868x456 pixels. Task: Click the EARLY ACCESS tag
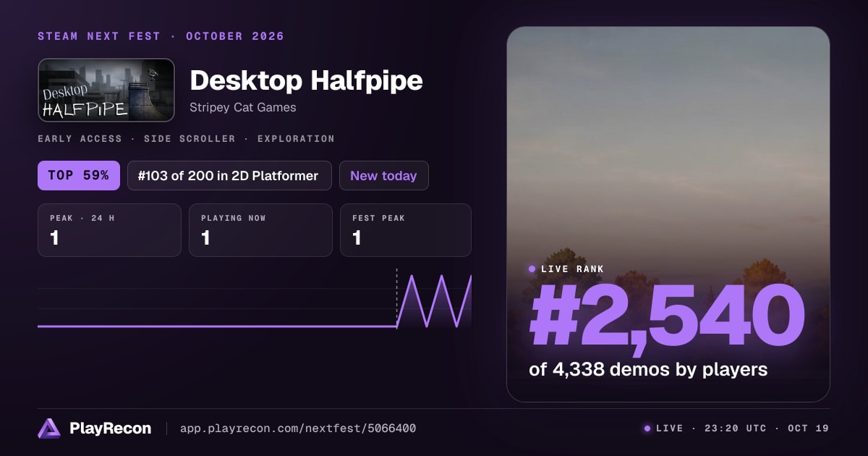click(x=79, y=138)
